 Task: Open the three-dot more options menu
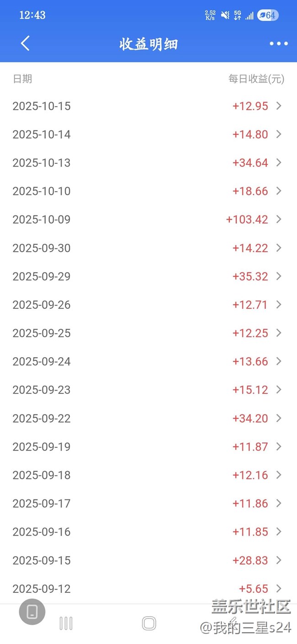pyautogui.click(x=278, y=43)
